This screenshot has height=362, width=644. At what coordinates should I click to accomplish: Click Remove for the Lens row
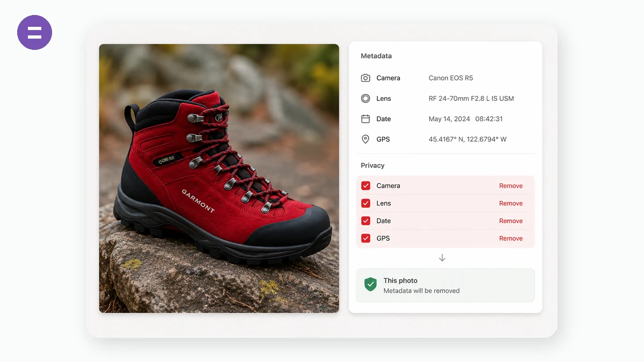(x=511, y=203)
